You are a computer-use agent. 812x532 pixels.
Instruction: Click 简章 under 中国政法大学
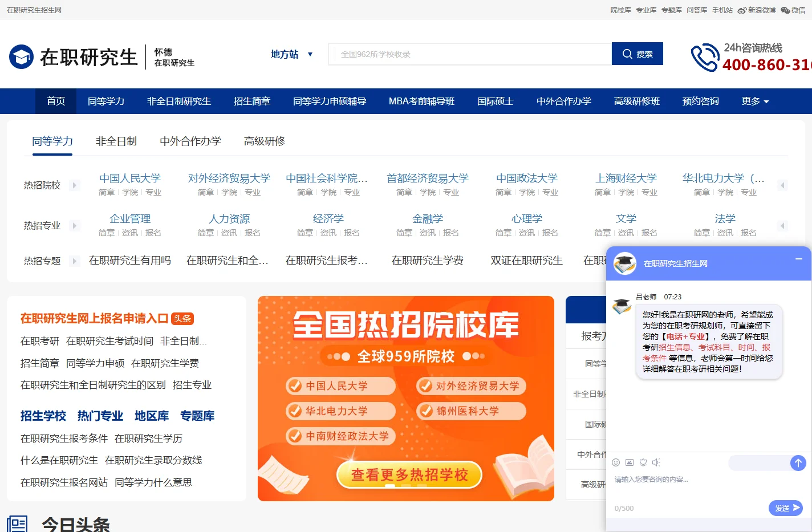(504, 192)
